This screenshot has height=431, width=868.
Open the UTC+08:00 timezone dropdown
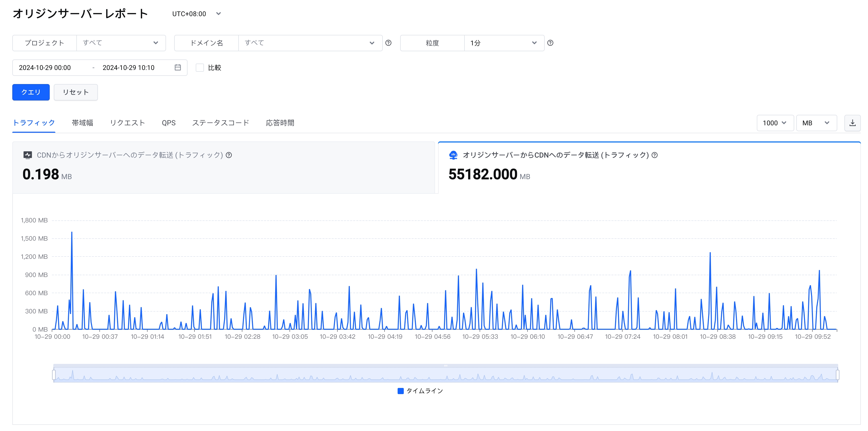tap(197, 14)
